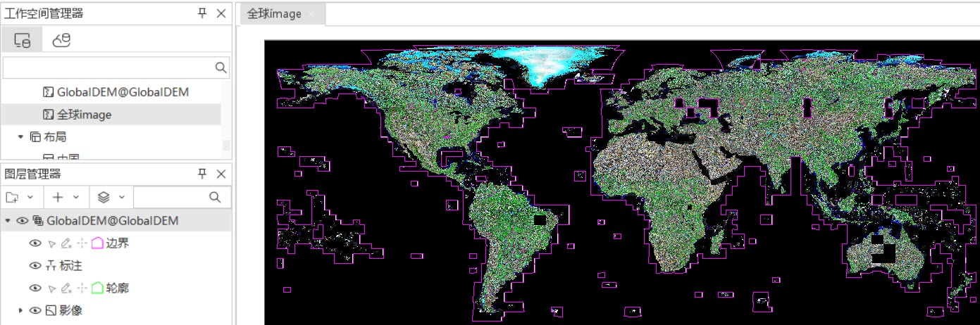Select 全球image in workspace tree
Image resolution: width=980 pixels, height=325 pixels.
coord(84,115)
